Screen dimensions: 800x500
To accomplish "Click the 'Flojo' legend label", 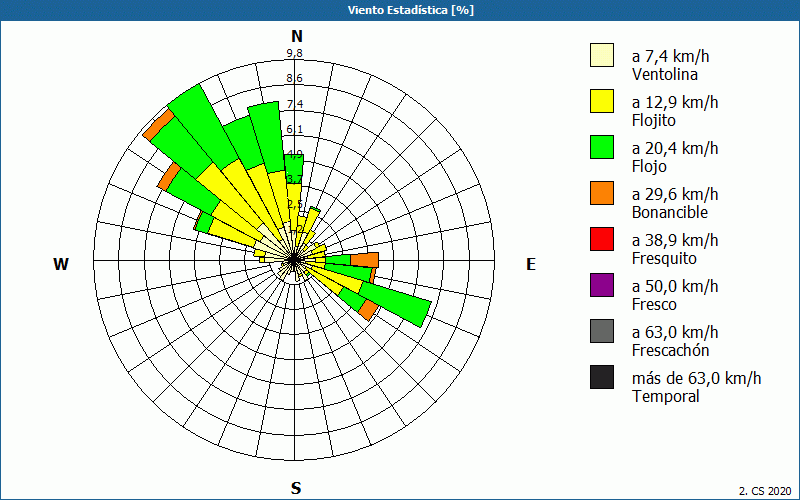I will pos(649,166).
